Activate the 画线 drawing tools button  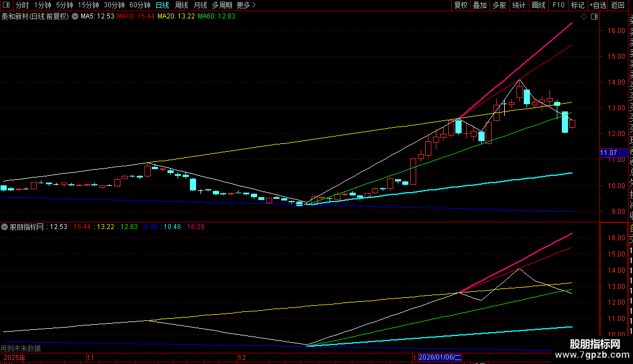[538, 5]
